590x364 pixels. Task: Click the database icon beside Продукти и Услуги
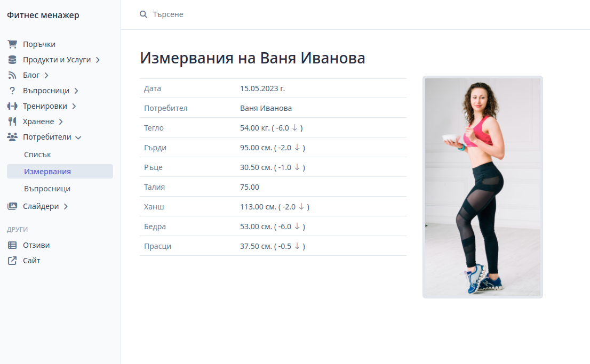point(12,59)
